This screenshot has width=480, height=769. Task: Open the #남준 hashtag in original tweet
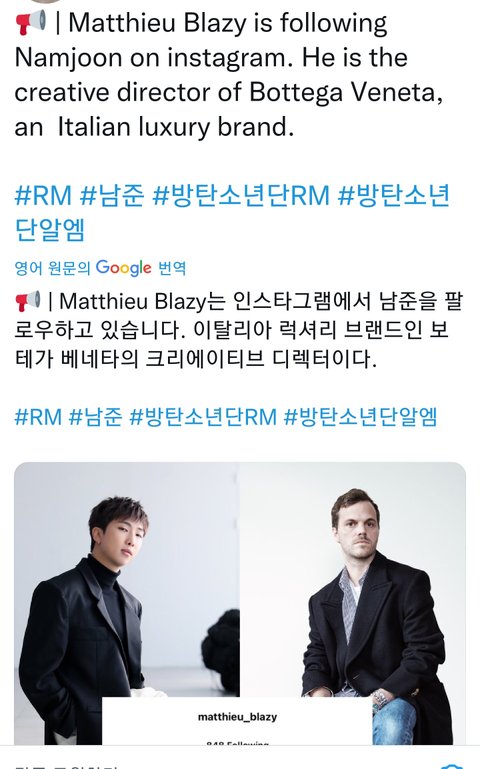112,195
